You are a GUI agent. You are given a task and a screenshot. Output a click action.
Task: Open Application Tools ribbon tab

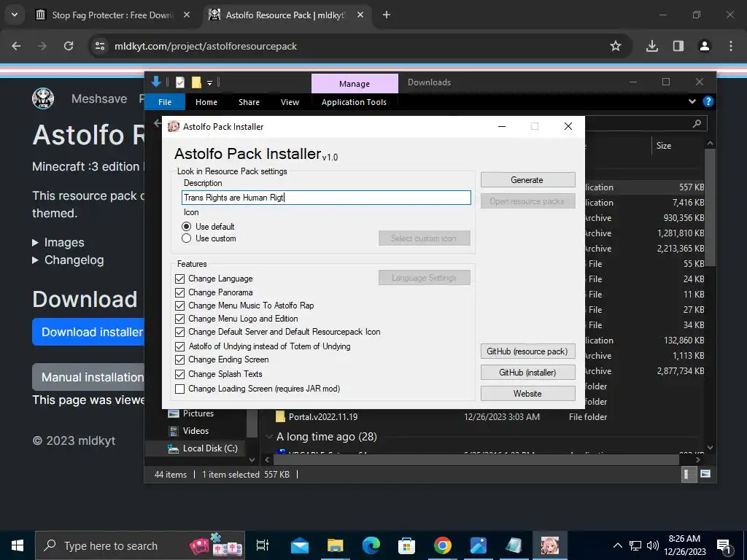354,102
